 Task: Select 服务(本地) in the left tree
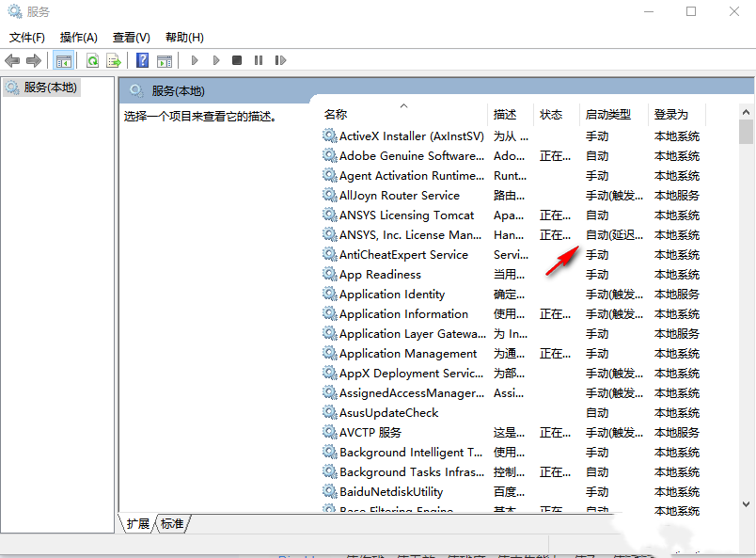(x=50, y=88)
